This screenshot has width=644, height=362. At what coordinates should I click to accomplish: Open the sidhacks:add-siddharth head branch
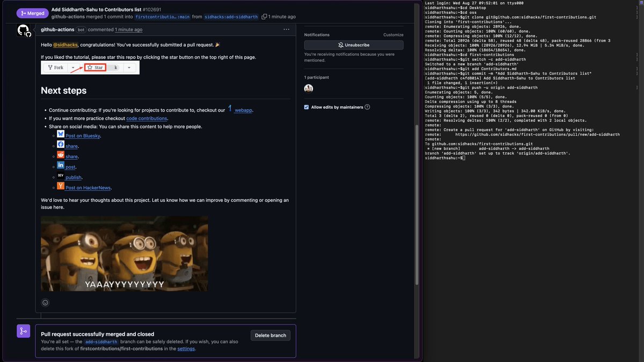[232, 17]
